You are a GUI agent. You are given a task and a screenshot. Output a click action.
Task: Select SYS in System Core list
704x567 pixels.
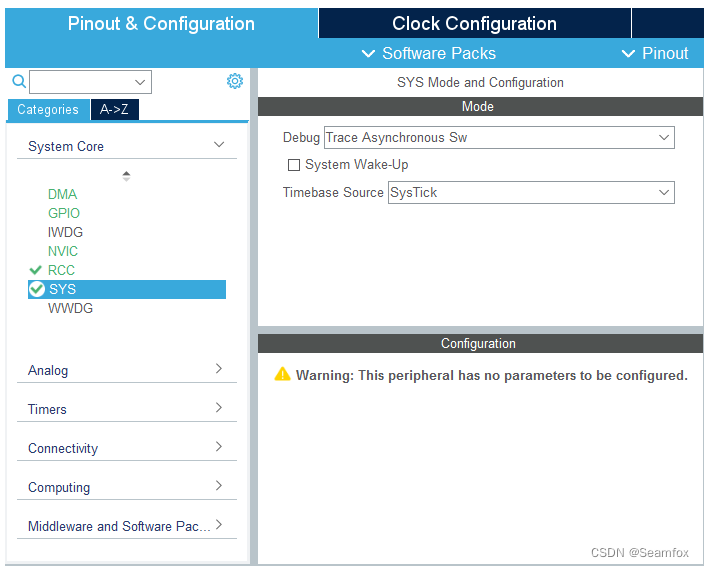click(x=127, y=289)
